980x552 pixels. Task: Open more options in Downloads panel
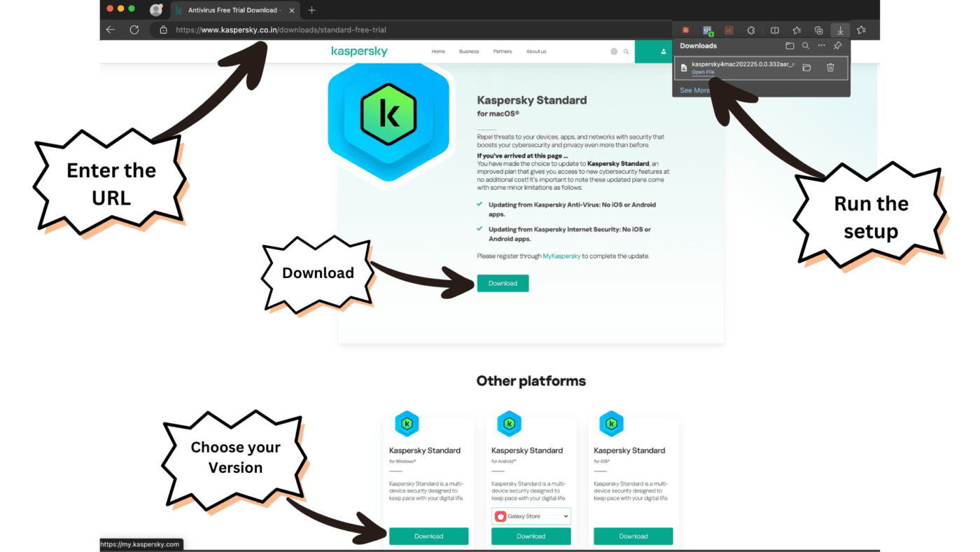coord(822,46)
